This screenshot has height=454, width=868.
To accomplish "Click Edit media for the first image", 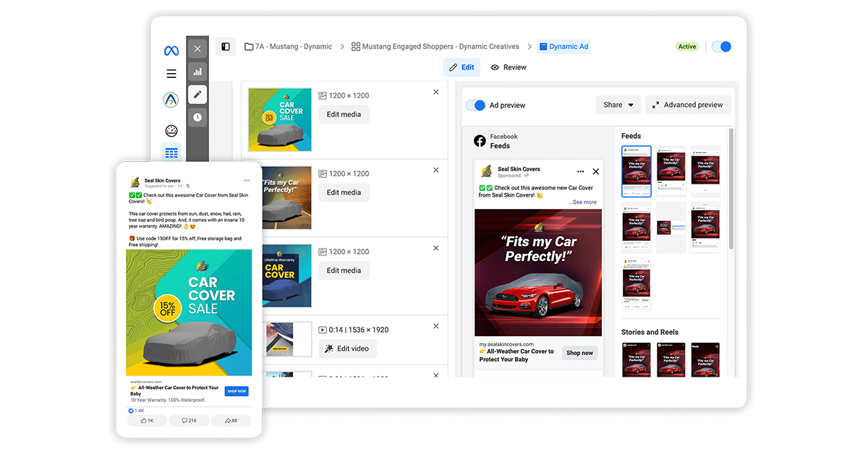I will [344, 114].
